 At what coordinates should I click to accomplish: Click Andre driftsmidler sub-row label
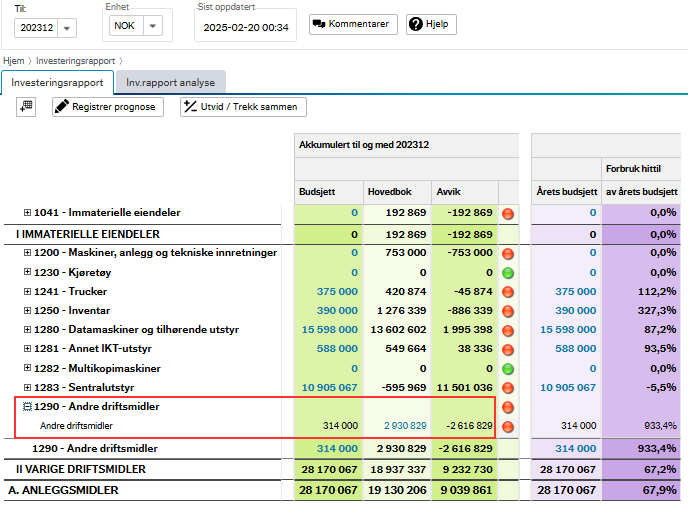[x=76, y=426]
